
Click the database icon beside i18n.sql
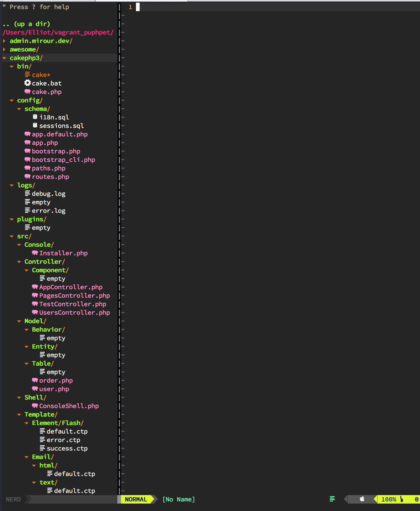click(35, 117)
